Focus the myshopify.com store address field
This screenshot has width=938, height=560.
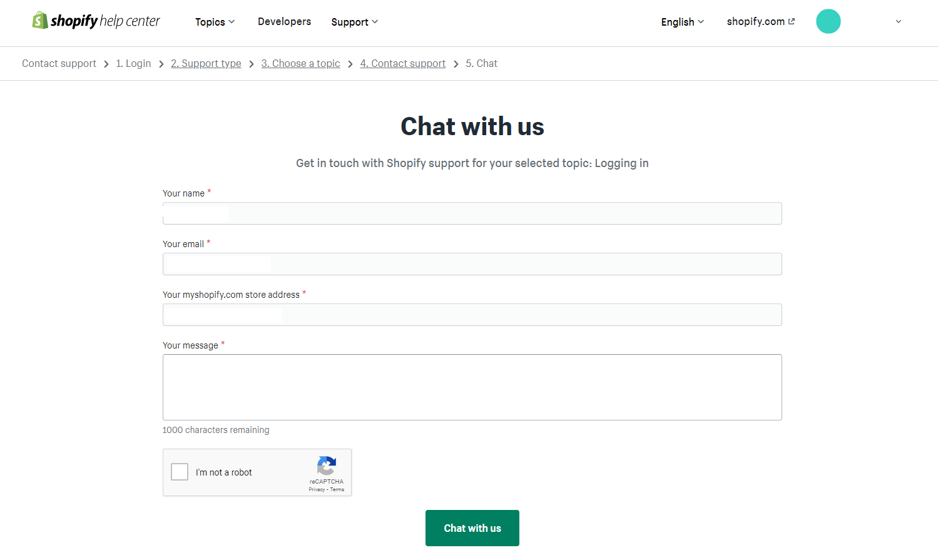(x=472, y=315)
